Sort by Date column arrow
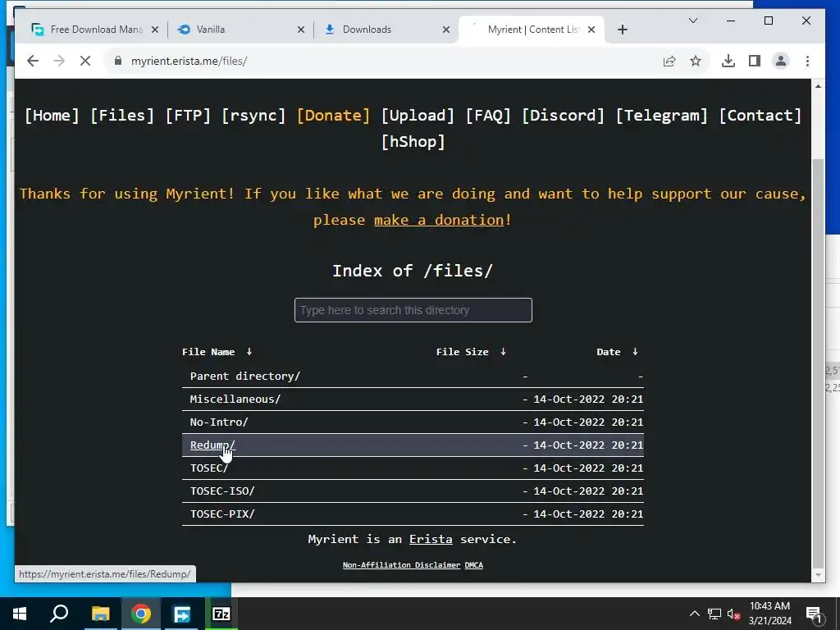840x630 pixels. point(635,352)
